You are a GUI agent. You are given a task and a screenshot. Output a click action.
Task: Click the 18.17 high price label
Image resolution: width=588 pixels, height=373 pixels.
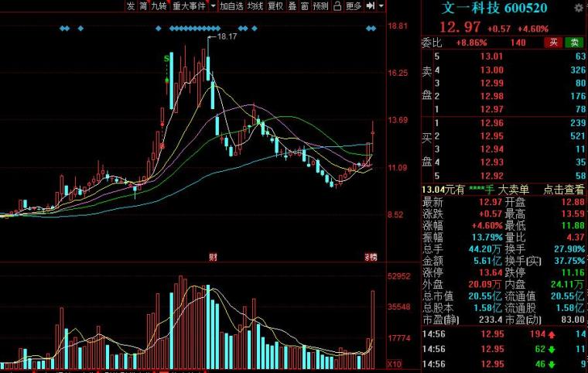tap(227, 36)
